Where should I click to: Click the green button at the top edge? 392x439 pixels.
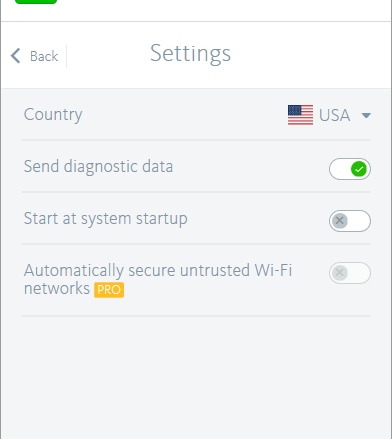pos(36,2)
